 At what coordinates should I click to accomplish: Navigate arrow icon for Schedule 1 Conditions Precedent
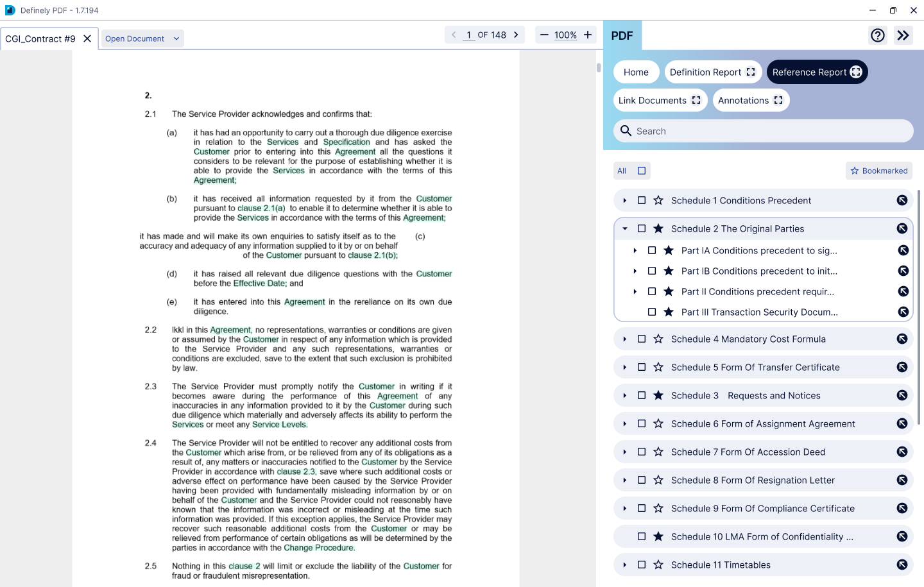pos(902,200)
